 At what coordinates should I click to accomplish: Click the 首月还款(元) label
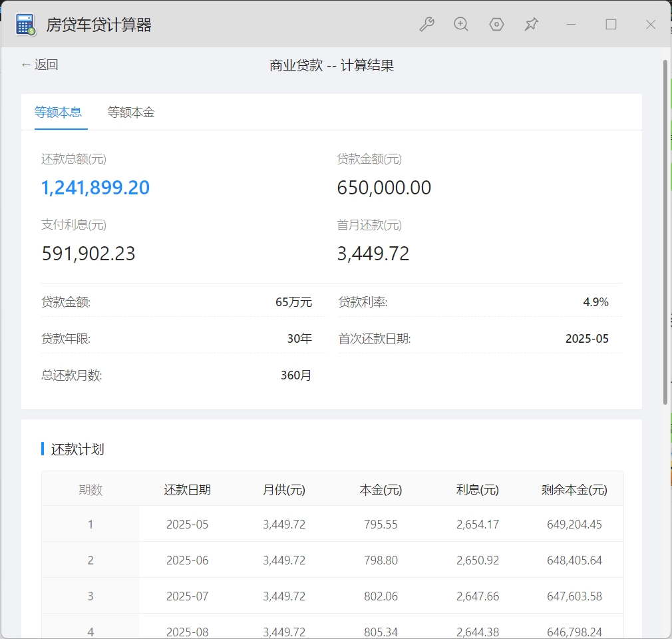point(369,225)
